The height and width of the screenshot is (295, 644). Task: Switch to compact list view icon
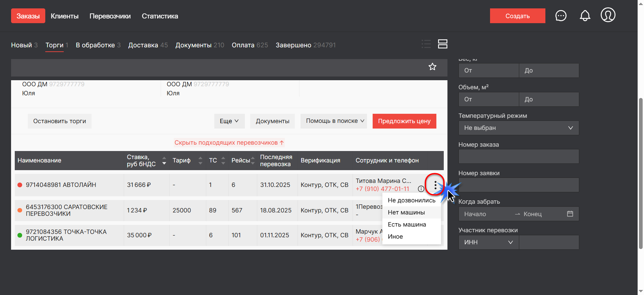coord(426,44)
